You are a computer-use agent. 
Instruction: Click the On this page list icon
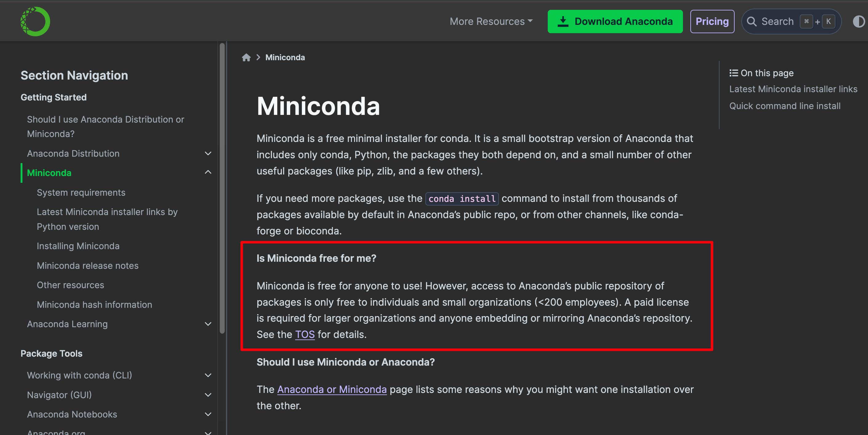(734, 73)
